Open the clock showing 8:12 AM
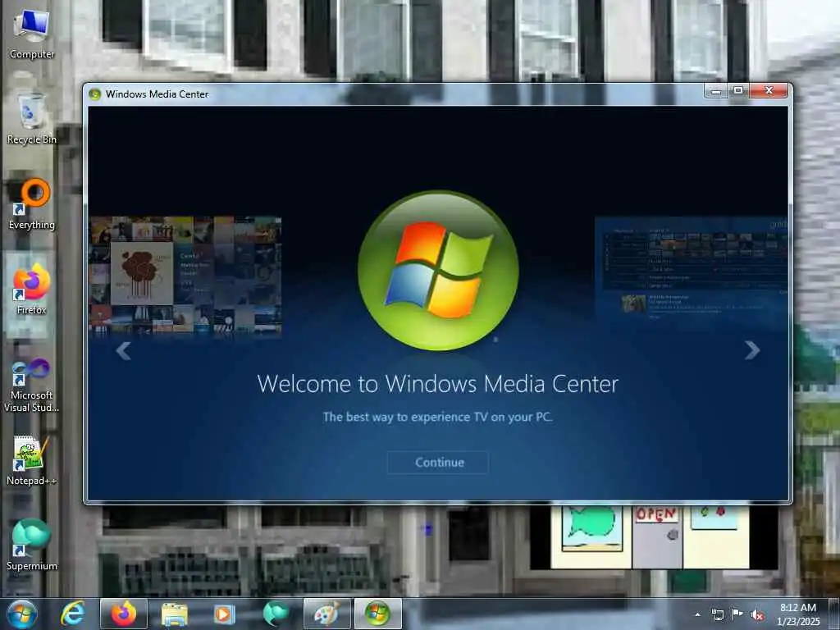The width and height of the screenshot is (840, 630). coord(797,614)
